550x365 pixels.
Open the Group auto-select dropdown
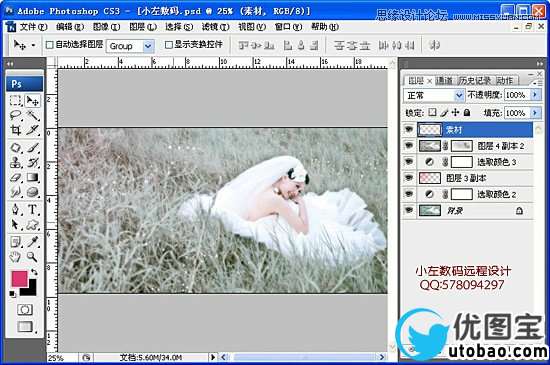coord(148,46)
